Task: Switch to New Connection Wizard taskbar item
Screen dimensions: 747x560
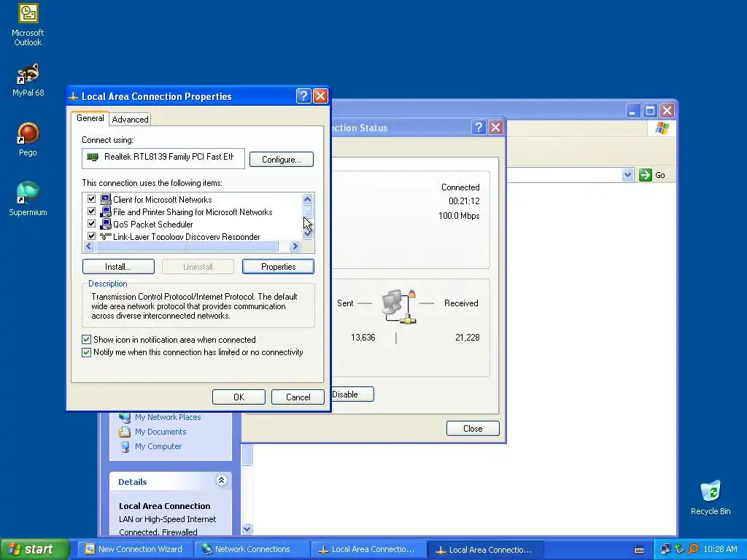Action: [x=135, y=549]
